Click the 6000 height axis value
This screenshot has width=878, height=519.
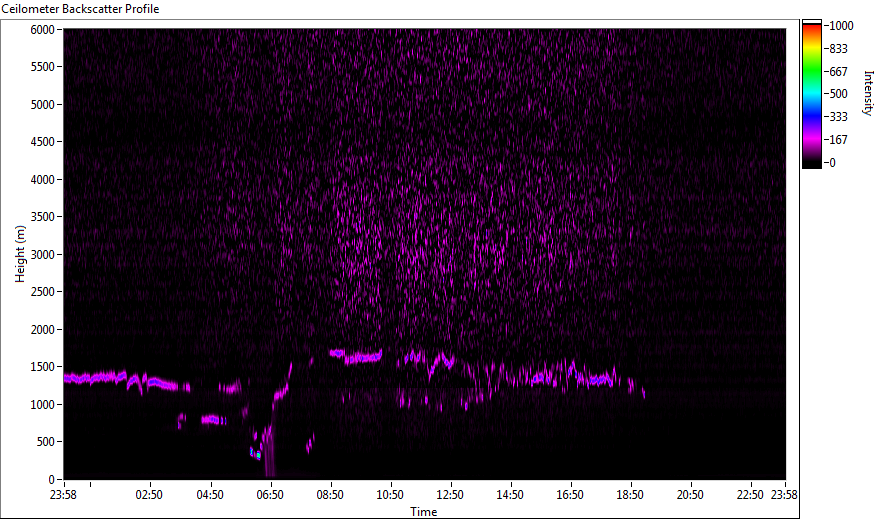click(x=43, y=30)
